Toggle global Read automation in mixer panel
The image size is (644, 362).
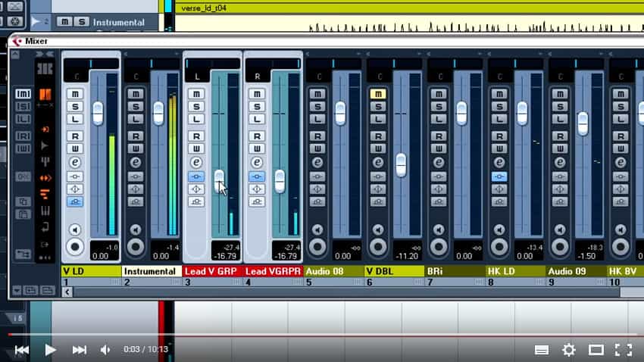tap(23, 136)
